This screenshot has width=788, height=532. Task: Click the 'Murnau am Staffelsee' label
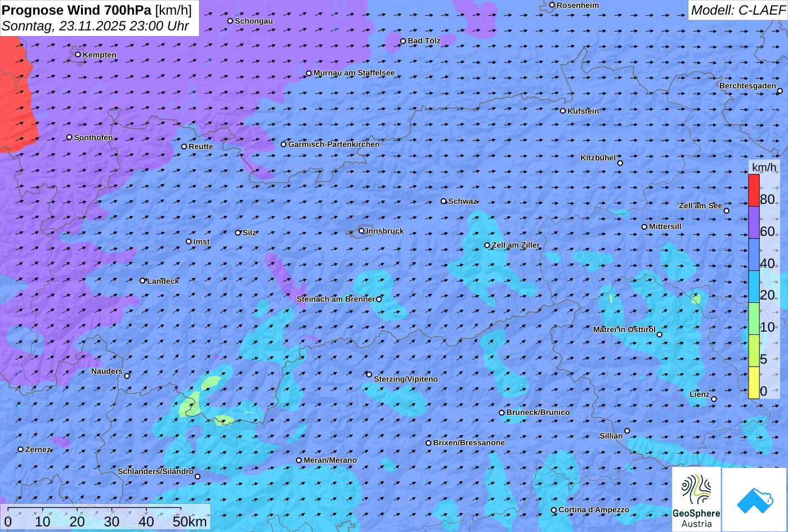(354, 73)
